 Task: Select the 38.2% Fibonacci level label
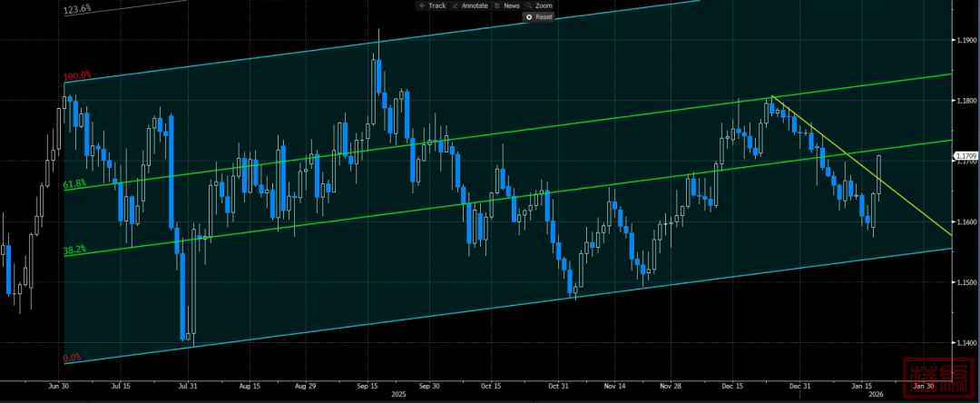(74, 249)
